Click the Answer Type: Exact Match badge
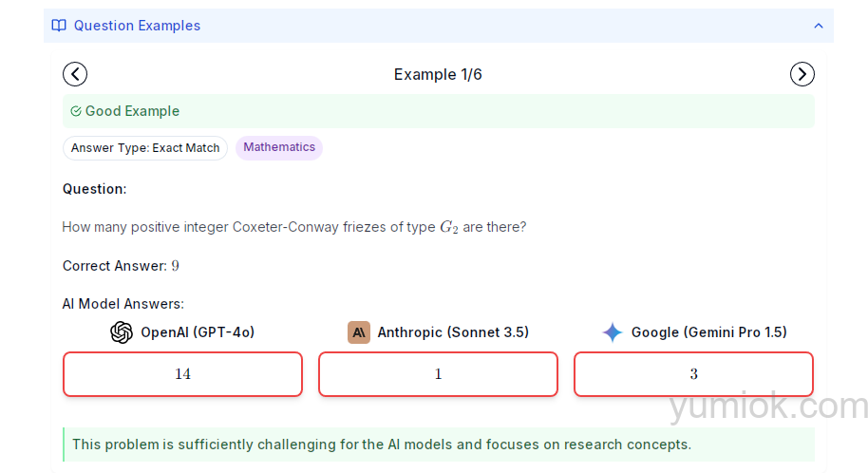Viewport: 868px width, 473px height. point(145,148)
